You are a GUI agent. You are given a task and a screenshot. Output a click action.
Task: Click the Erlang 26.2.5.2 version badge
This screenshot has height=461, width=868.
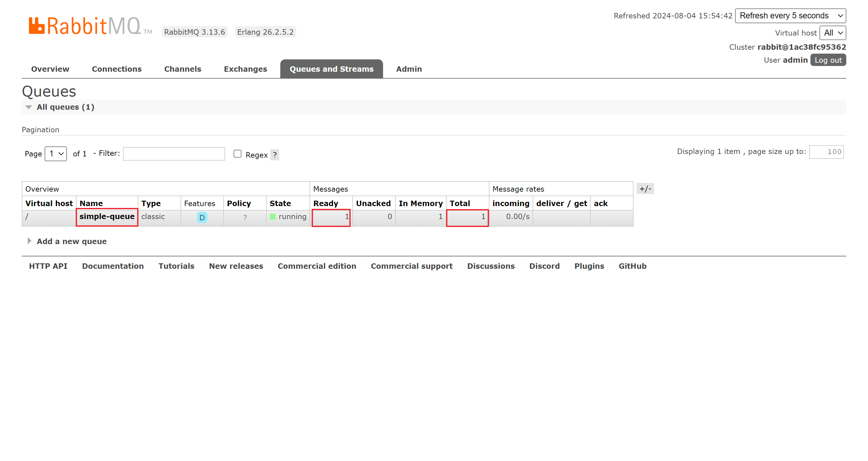[265, 32]
